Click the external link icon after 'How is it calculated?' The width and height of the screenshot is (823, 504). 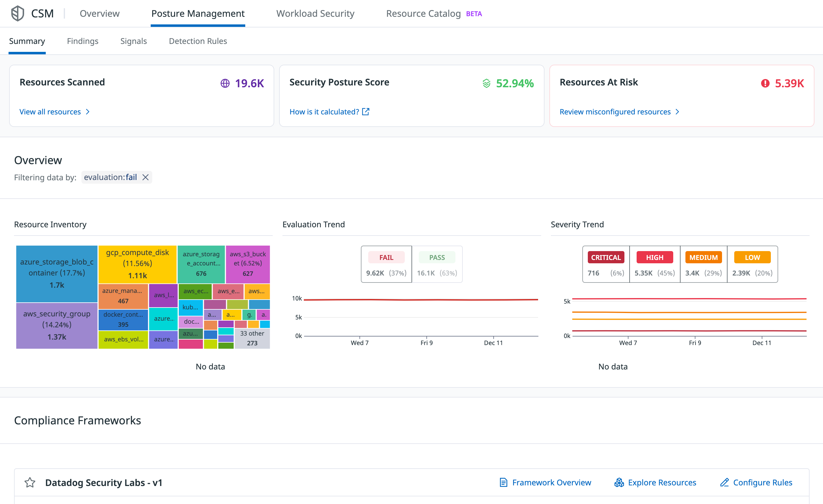366,112
